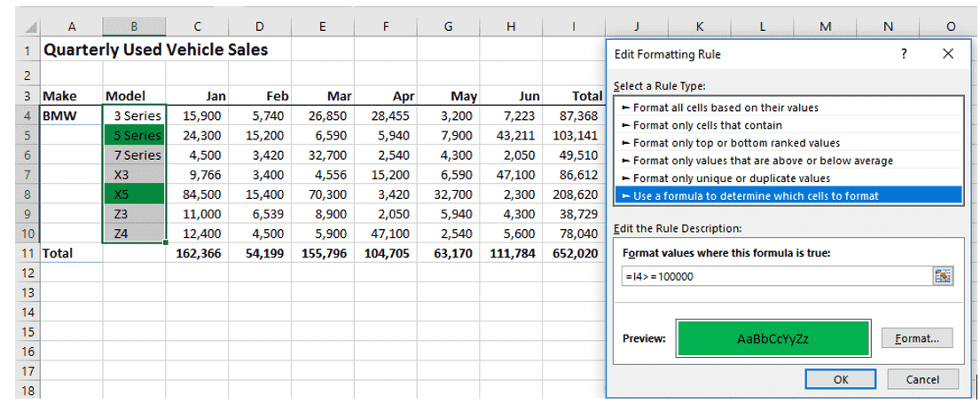Screen dimensions: 980x404
Task: Select 'Format only values that are above or below average'
Action: click(x=787, y=161)
